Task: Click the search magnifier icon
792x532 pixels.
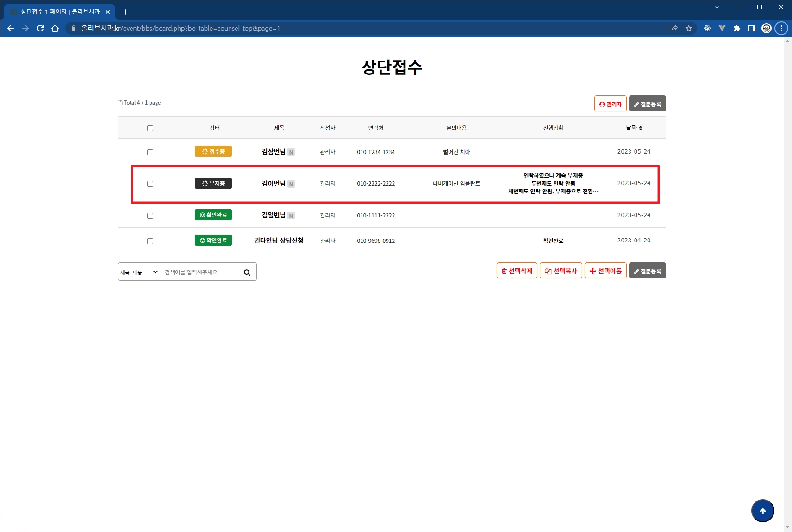Action: [247, 272]
